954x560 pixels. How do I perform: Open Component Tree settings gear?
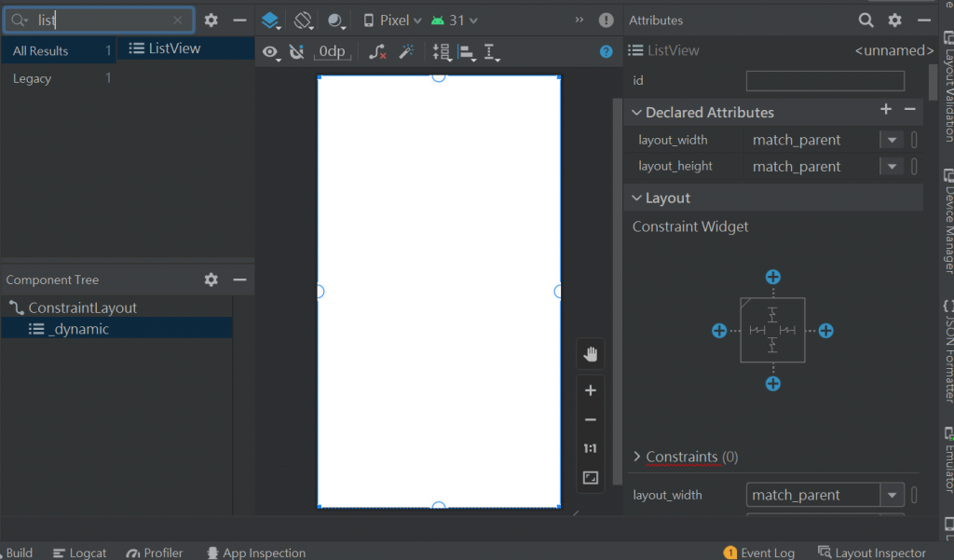pyautogui.click(x=211, y=280)
